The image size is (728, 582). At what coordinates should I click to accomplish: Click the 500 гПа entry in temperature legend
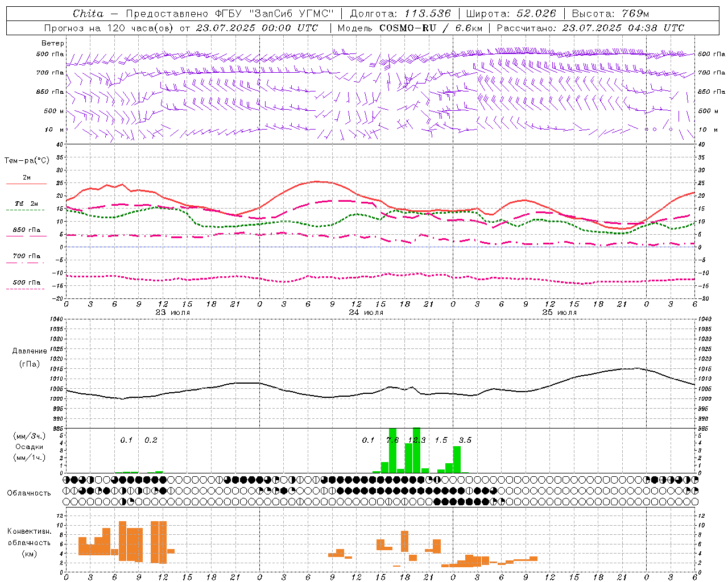click(26, 282)
